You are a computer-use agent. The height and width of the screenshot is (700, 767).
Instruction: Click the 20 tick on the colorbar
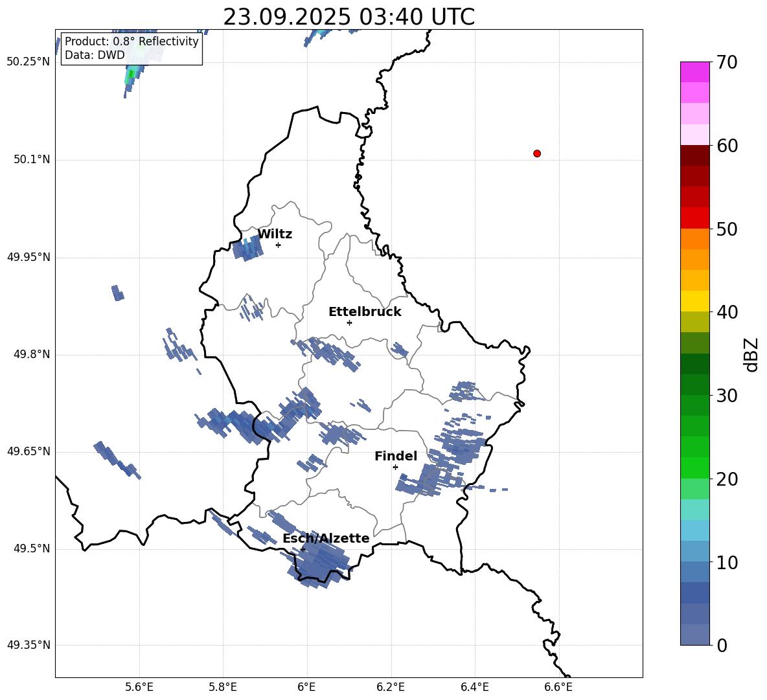(727, 479)
